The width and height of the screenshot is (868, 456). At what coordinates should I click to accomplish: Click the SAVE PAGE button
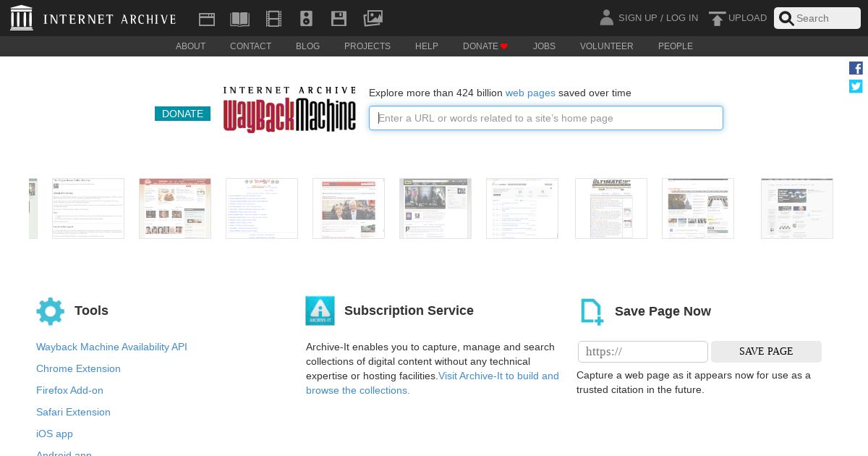click(766, 352)
